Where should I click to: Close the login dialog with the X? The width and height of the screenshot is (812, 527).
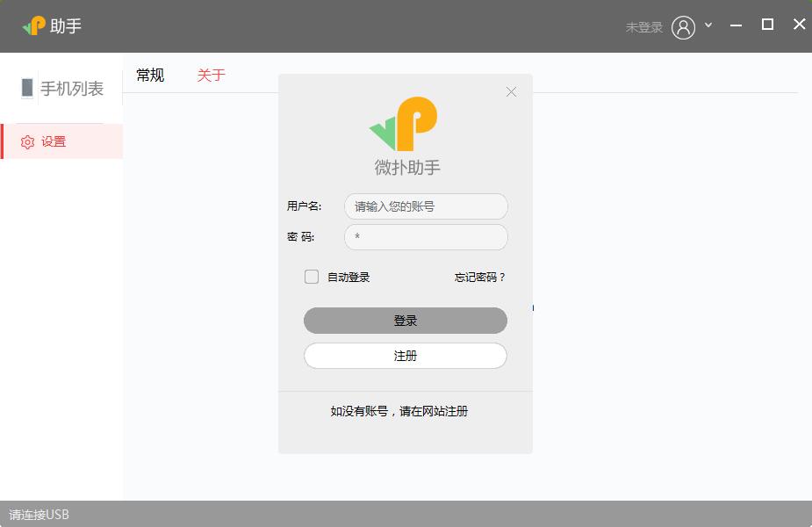[x=511, y=91]
